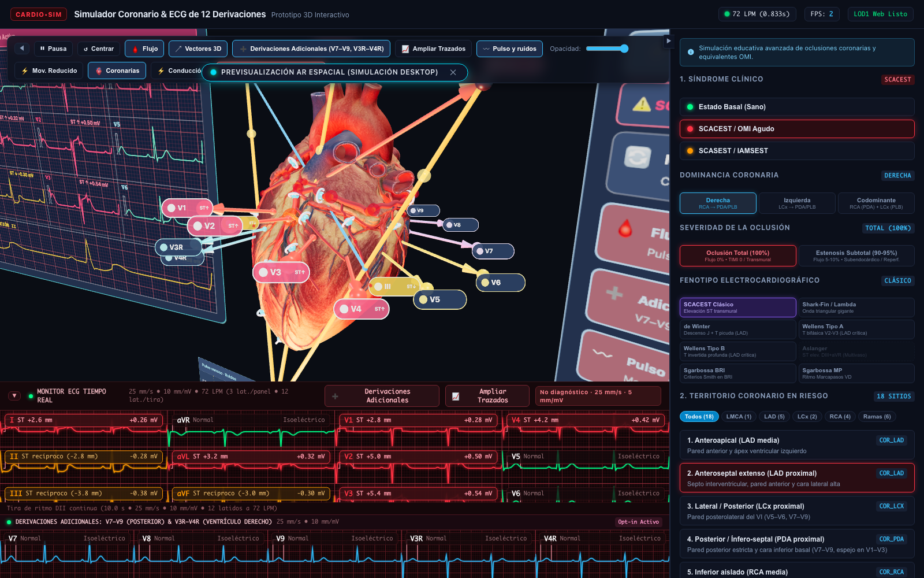Pause the simulation with Pausa
The height and width of the screenshot is (578, 924).
tap(53, 49)
